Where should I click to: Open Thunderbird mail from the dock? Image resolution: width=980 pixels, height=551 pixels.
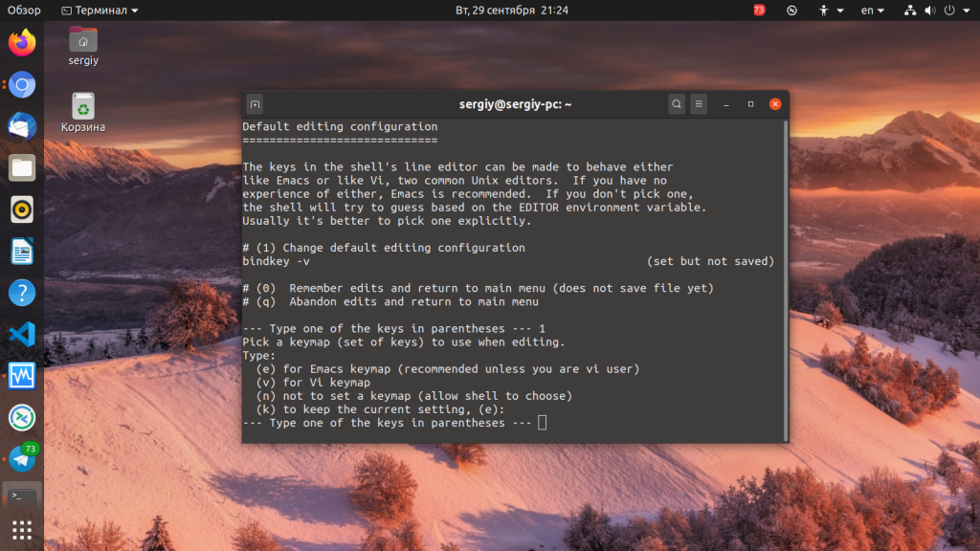pyautogui.click(x=22, y=126)
